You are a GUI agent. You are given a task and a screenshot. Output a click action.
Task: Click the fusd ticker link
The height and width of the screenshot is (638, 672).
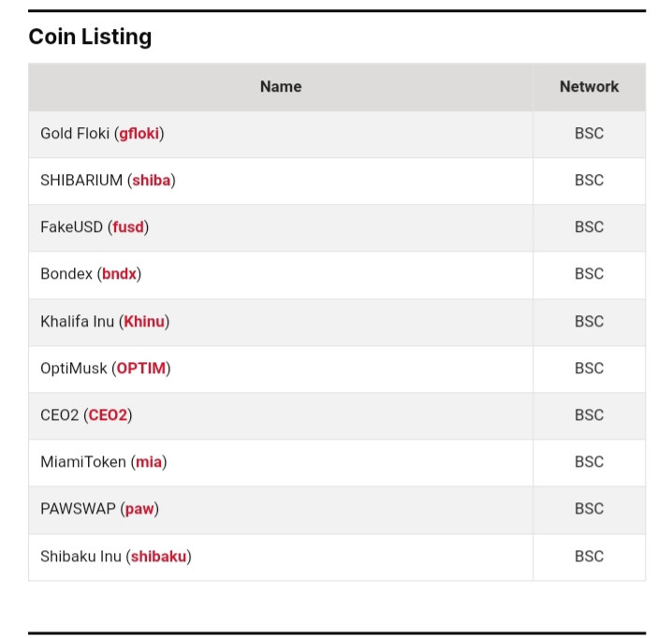[128, 227]
